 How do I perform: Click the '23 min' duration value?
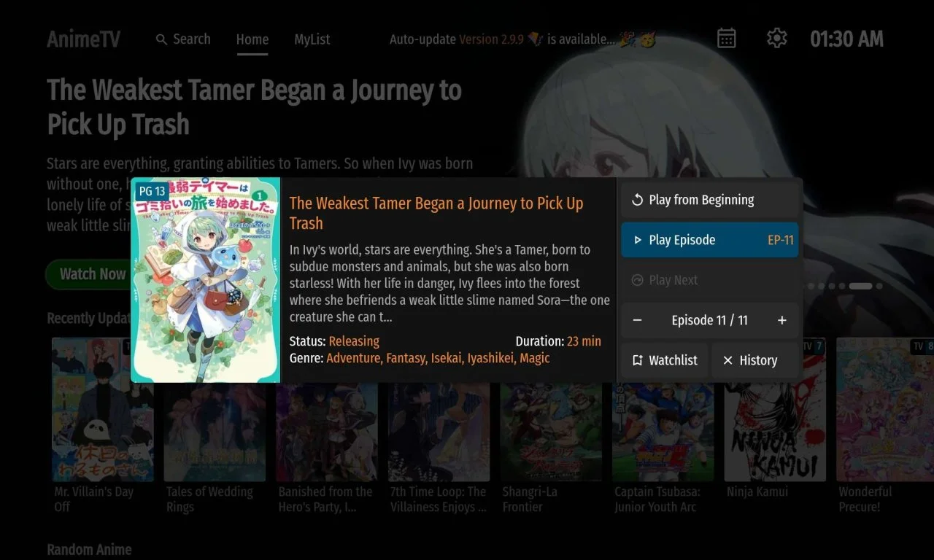click(x=584, y=341)
